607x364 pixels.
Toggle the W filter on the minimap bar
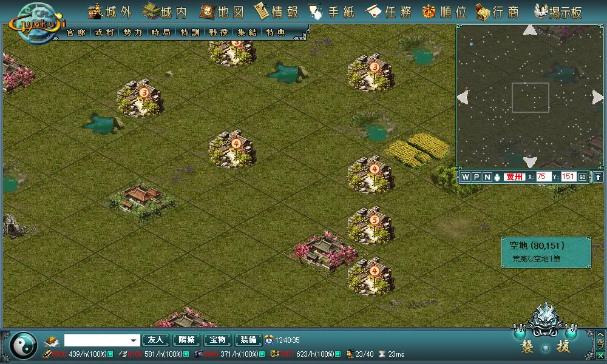point(466,177)
